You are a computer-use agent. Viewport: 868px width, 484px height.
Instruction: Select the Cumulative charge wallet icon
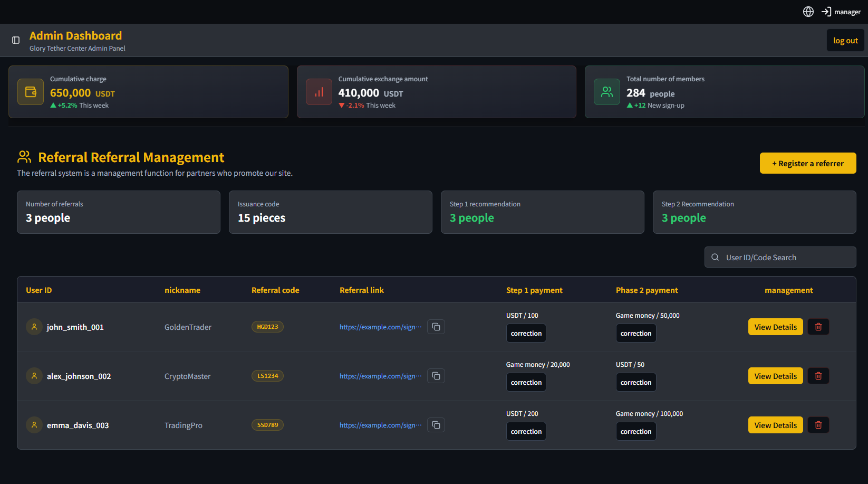31,92
